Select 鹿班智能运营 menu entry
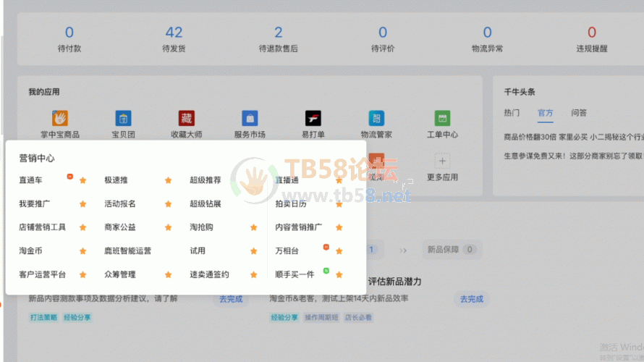644x362 pixels. pos(128,251)
